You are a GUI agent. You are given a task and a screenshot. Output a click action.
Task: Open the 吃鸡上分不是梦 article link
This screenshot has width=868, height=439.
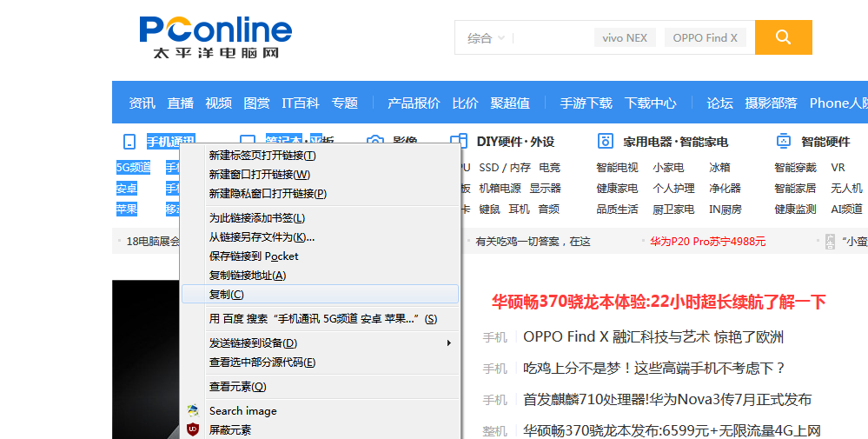tap(654, 368)
